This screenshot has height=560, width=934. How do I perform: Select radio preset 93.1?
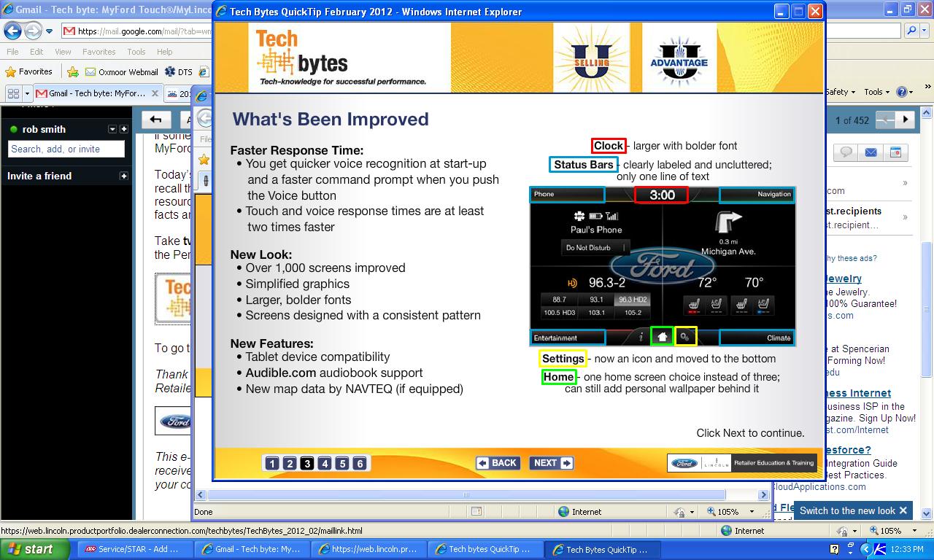pyautogui.click(x=596, y=300)
